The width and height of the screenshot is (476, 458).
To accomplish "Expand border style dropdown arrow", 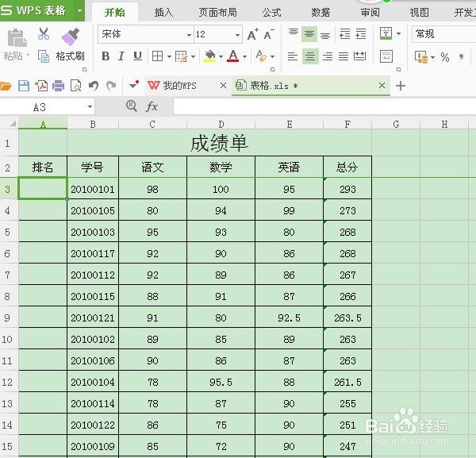I will [169, 56].
